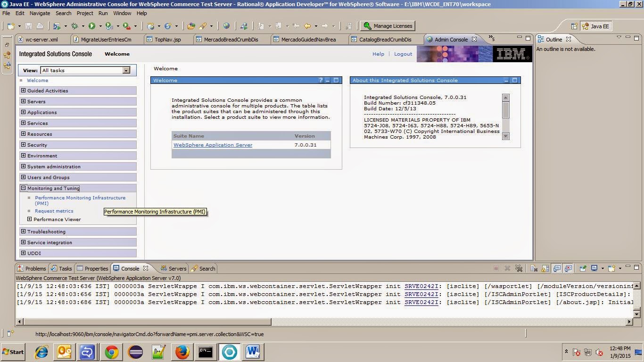Click the Java EE perspective button
The image size is (644, 362).
coord(595,26)
